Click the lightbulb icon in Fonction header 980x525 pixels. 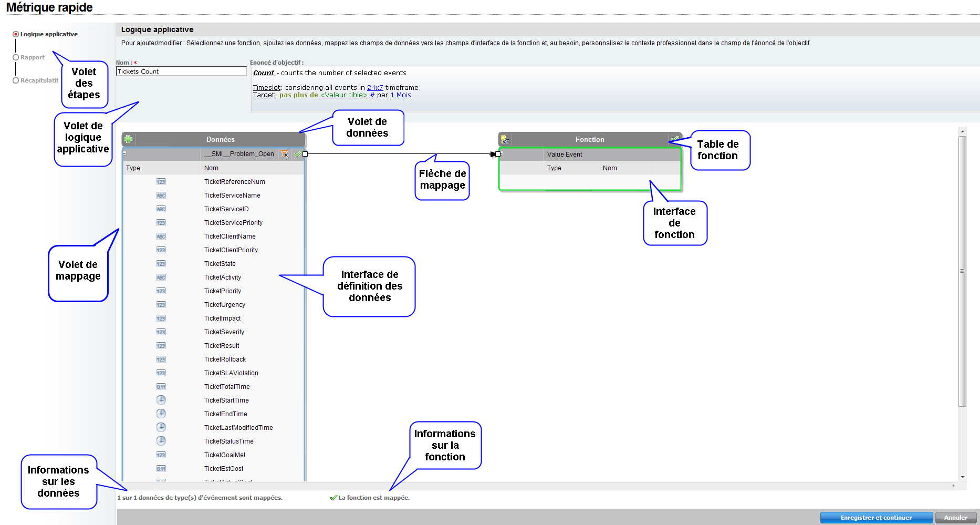[504, 139]
